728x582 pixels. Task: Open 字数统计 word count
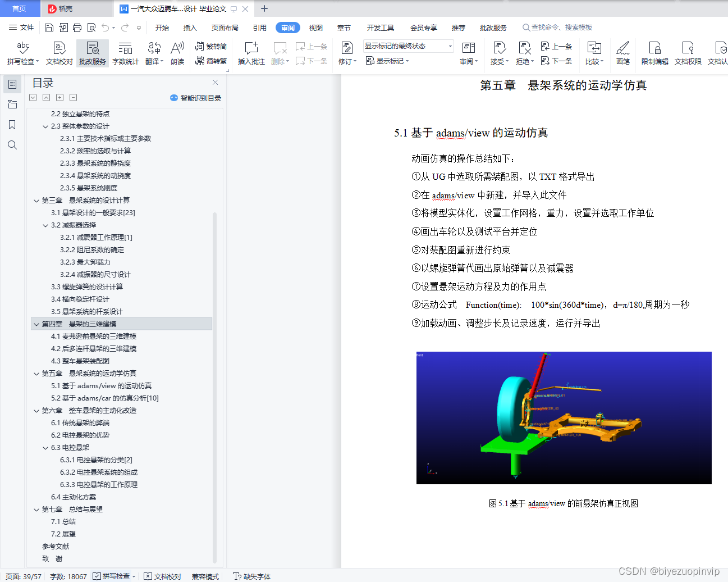[126, 53]
